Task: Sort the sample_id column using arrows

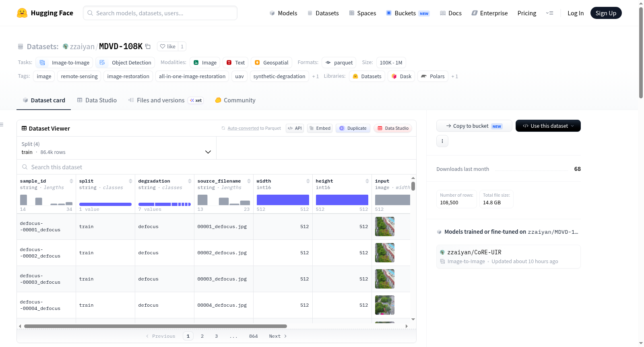Action: click(x=71, y=181)
